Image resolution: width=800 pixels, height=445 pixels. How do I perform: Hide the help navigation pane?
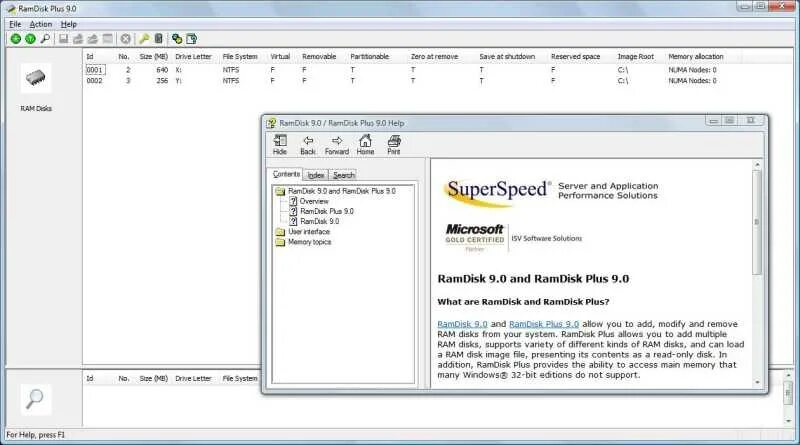[x=280, y=145]
